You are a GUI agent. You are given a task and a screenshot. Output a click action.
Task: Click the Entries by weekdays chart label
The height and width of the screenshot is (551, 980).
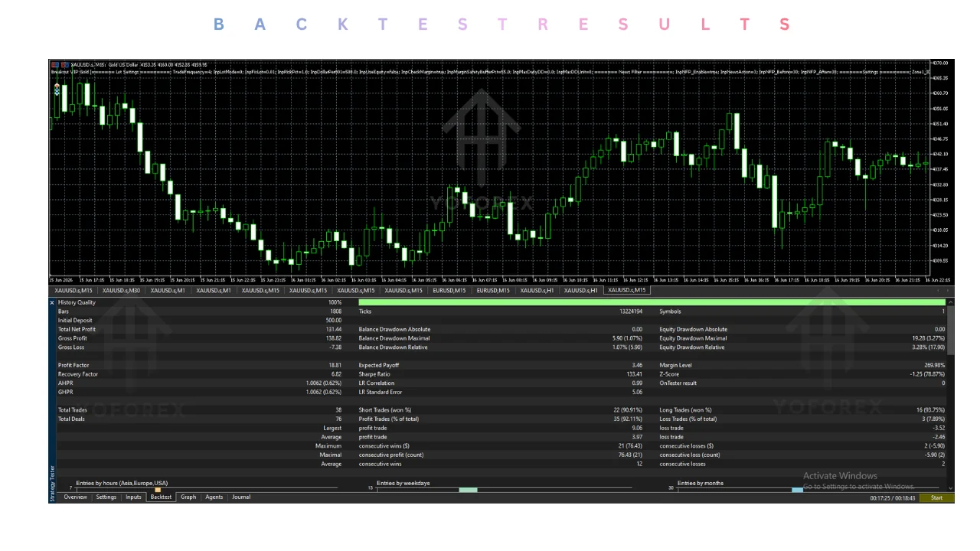click(403, 483)
